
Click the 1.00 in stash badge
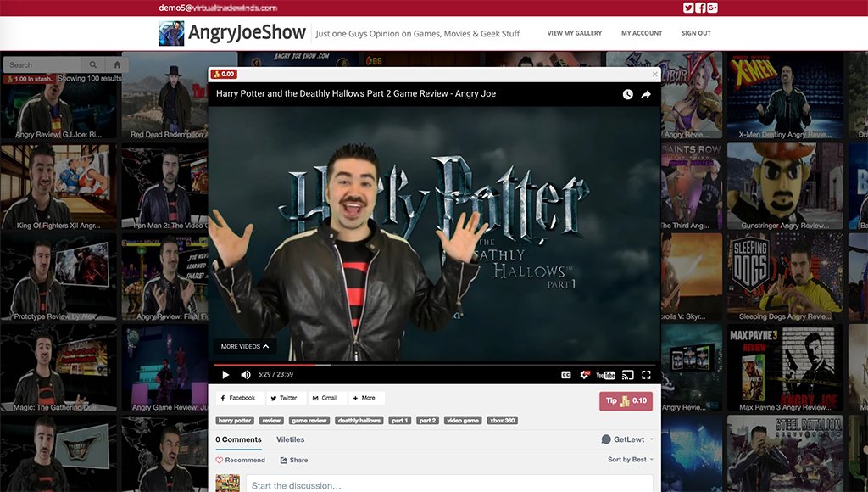click(x=30, y=79)
